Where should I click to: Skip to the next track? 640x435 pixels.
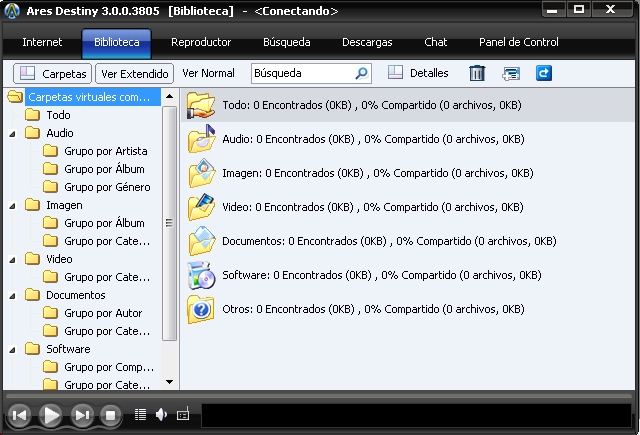[x=82, y=415]
